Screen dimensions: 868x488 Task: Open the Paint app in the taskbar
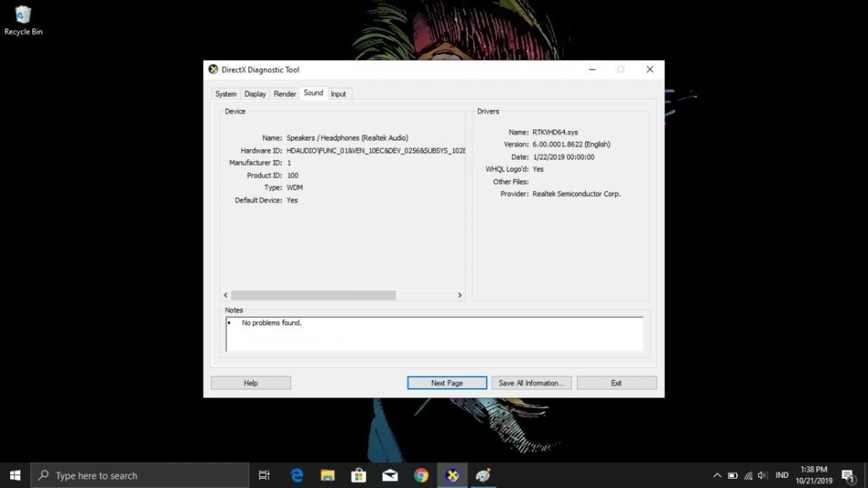(x=483, y=475)
